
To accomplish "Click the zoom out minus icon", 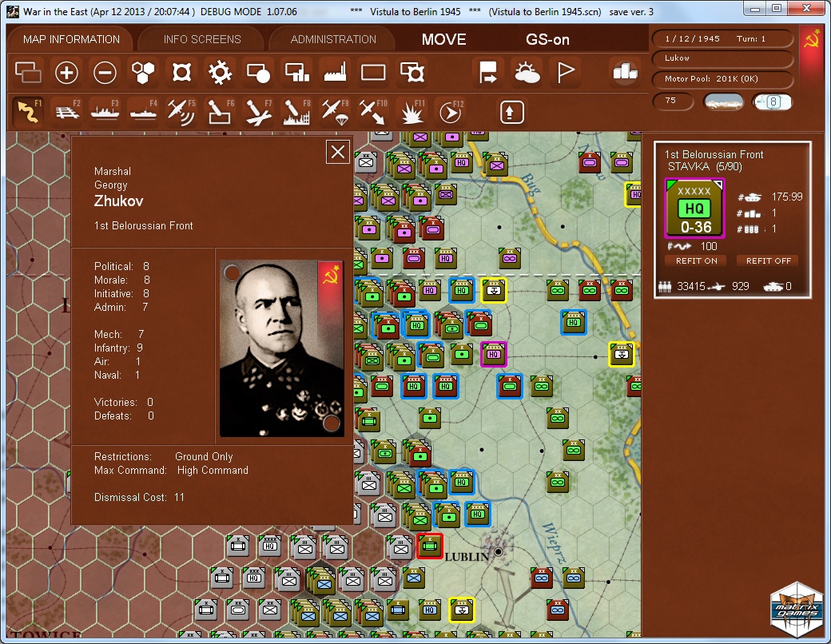I will pyautogui.click(x=105, y=74).
